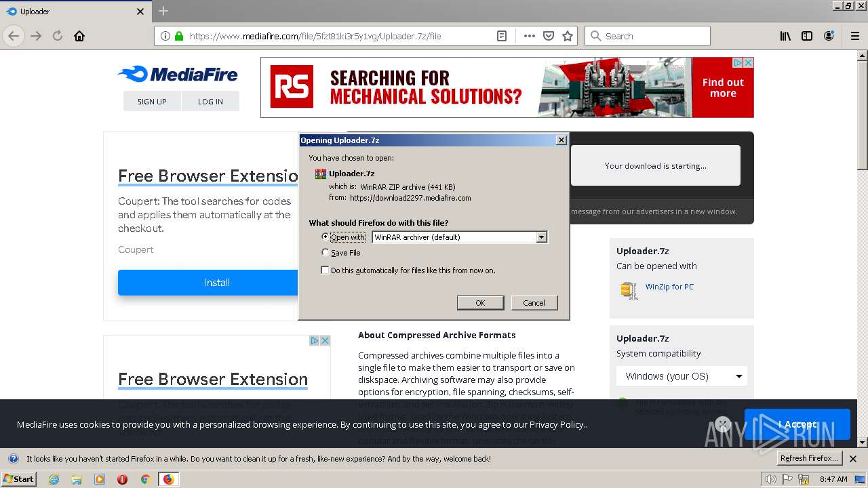Screen dimensions: 868x488
Task: Close the Opening Uploader.7z dialog
Action: point(561,140)
